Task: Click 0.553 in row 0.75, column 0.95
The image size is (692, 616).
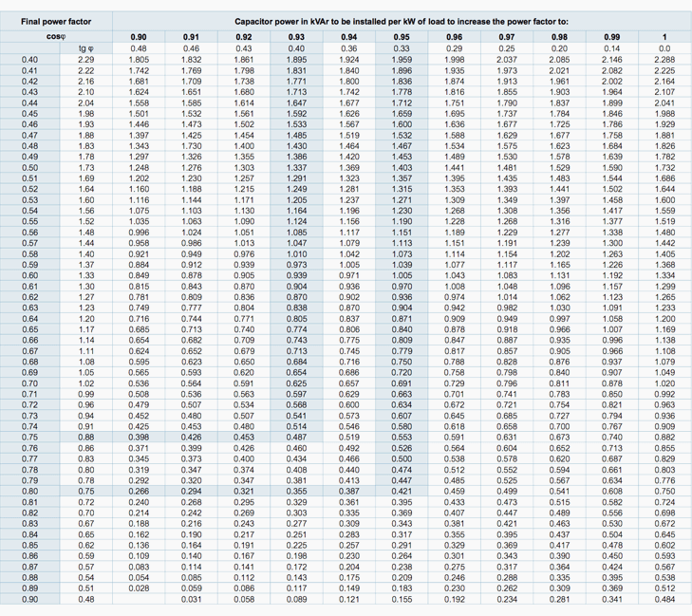Action: [x=402, y=438]
